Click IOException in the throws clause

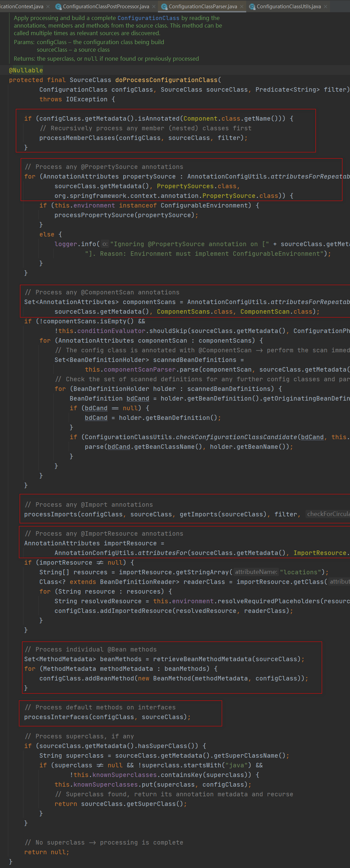[x=87, y=99]
